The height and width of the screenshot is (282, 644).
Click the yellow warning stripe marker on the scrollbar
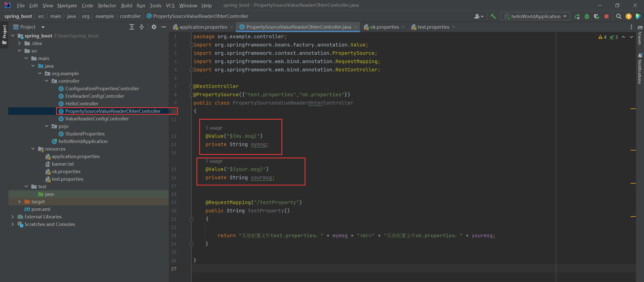[633, 109]
